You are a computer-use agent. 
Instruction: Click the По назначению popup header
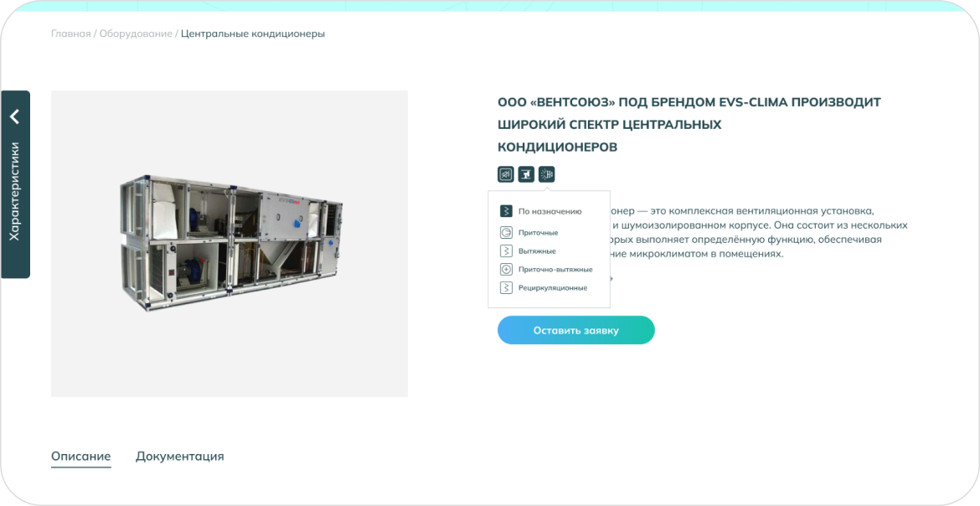550,211
